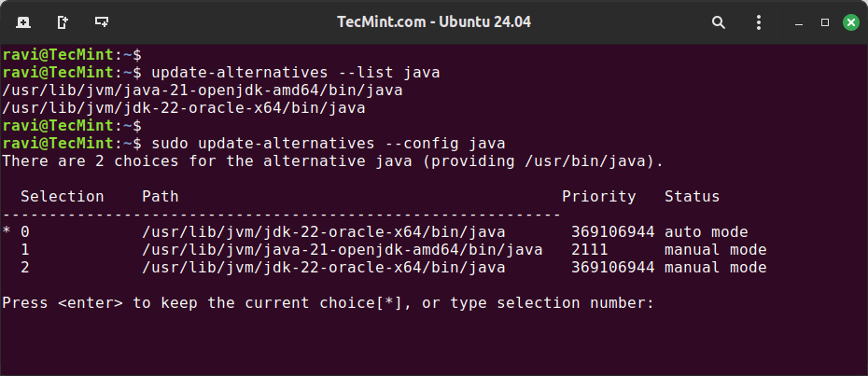The width and height of the screenshot is (868, 376).
Task: Open the terminal search magnifier
Action: pos(719,21)
